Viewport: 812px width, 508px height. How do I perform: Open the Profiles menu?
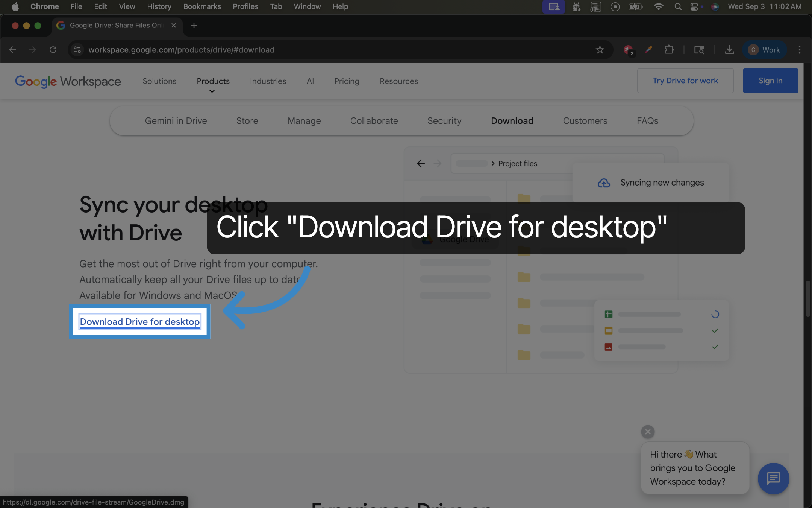pos(245,6)
